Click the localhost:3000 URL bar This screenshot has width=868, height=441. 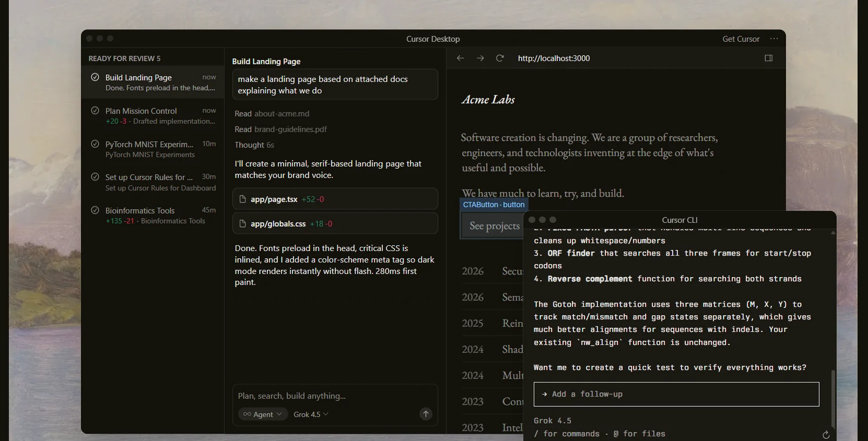(554, 58)
